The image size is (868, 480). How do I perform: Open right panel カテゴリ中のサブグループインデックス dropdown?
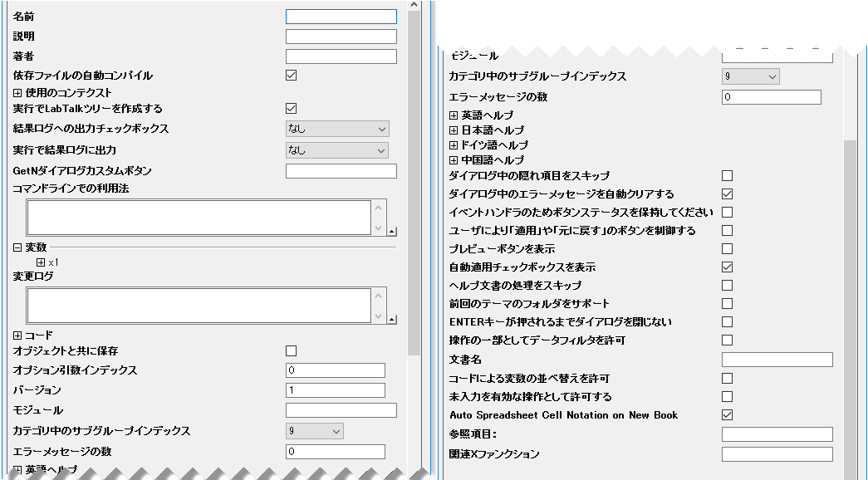[751, 76]
